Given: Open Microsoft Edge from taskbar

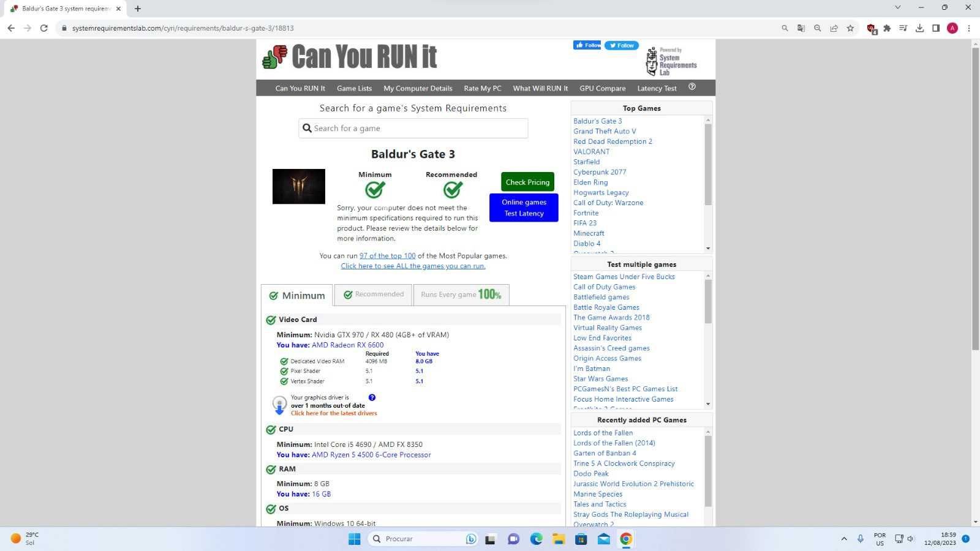Looking at the screenshot, I should [x=537, y=539].
